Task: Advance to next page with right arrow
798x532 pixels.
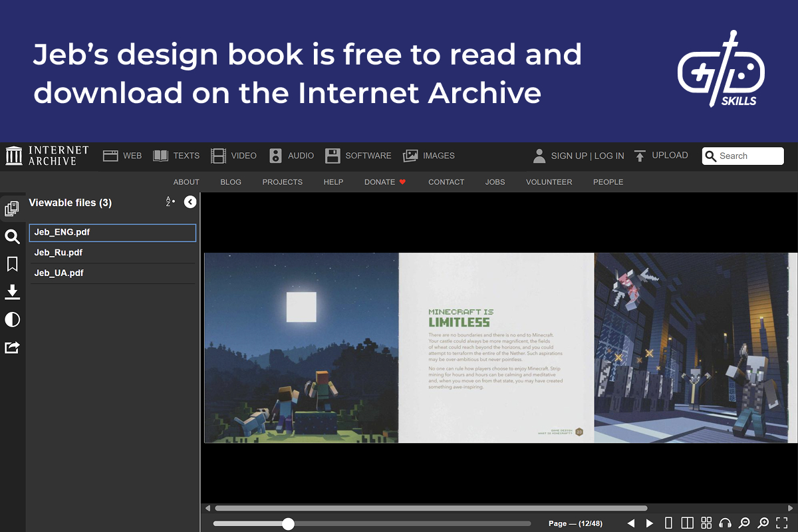Action: (650, 523)
